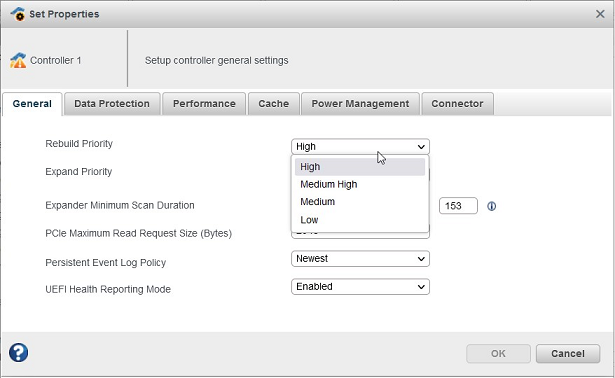Click the Set Properties title bar icon
The height and width of the screenshot is (378, 615).
18,14
